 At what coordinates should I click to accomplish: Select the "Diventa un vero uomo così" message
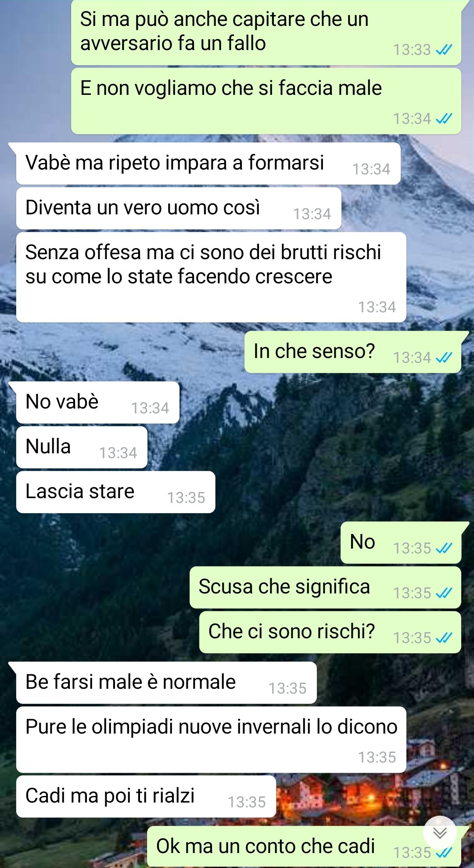point(179,208)
